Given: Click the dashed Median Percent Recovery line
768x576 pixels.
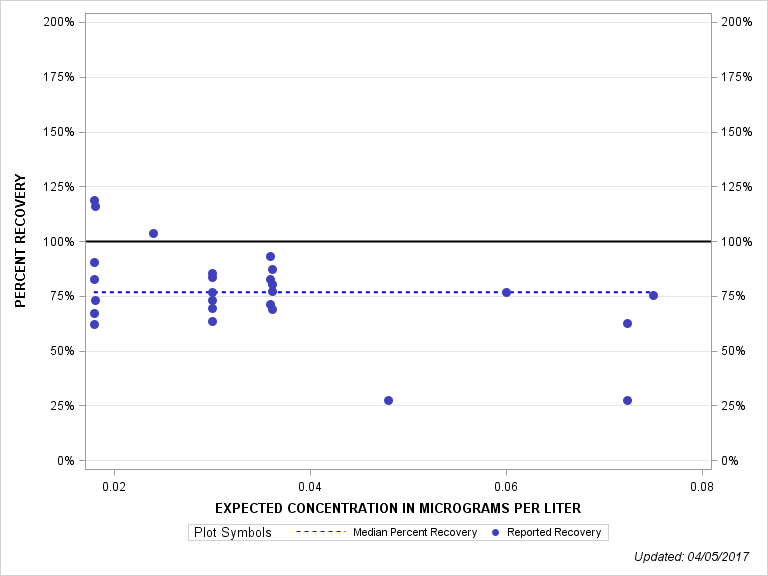Looking at the screenshot, I should [372, 292].
